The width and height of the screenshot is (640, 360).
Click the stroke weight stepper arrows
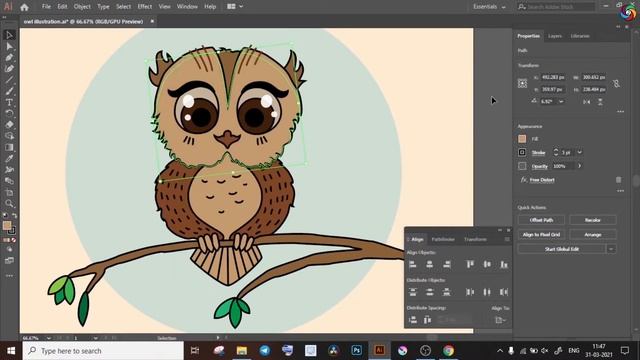click(x=556, y=152)
